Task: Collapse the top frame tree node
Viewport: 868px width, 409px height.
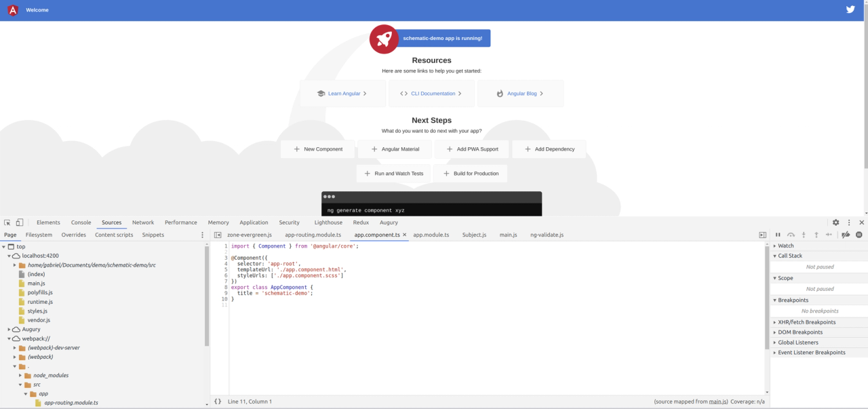Action: 4,247
